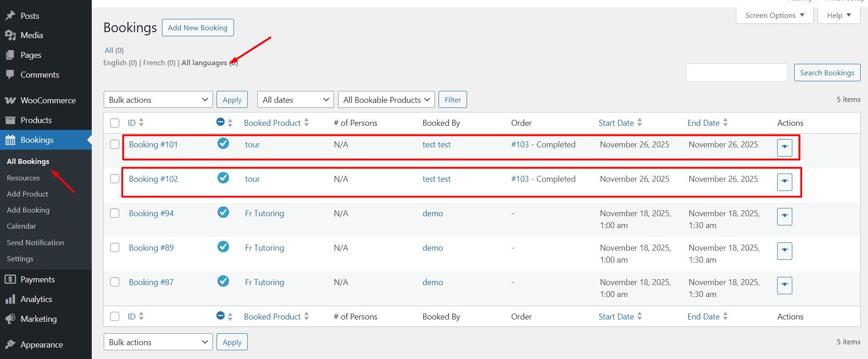Screen dimensions: 868x359
Task: Open Marketing in the admin sidebar
Action: pos(39,319)
